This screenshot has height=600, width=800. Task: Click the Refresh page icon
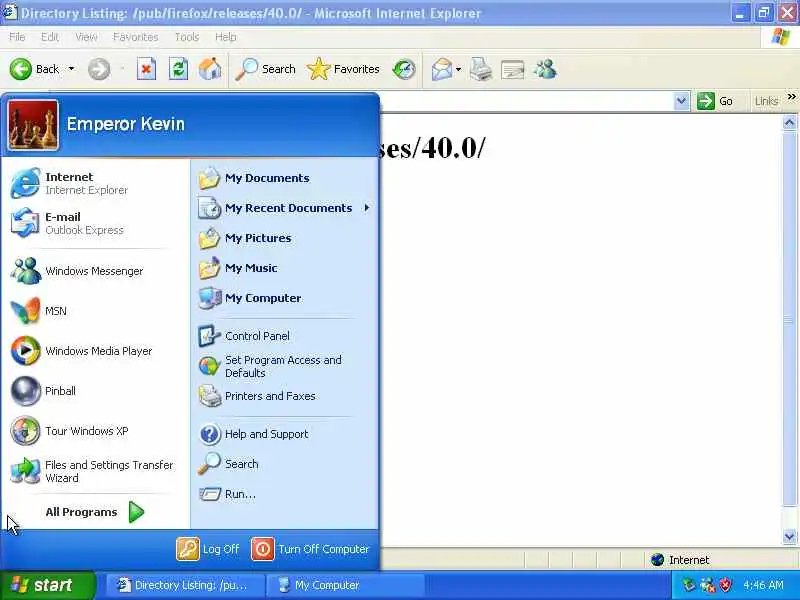point(178,69)
